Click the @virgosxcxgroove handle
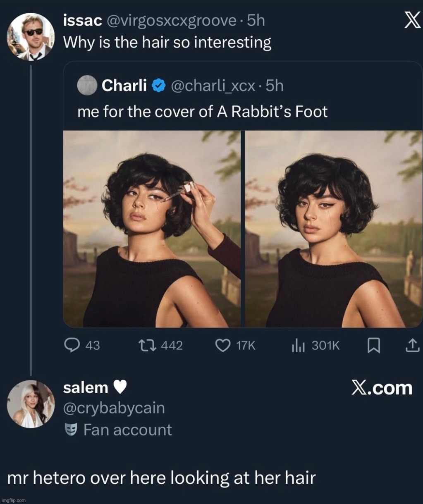 172,21
